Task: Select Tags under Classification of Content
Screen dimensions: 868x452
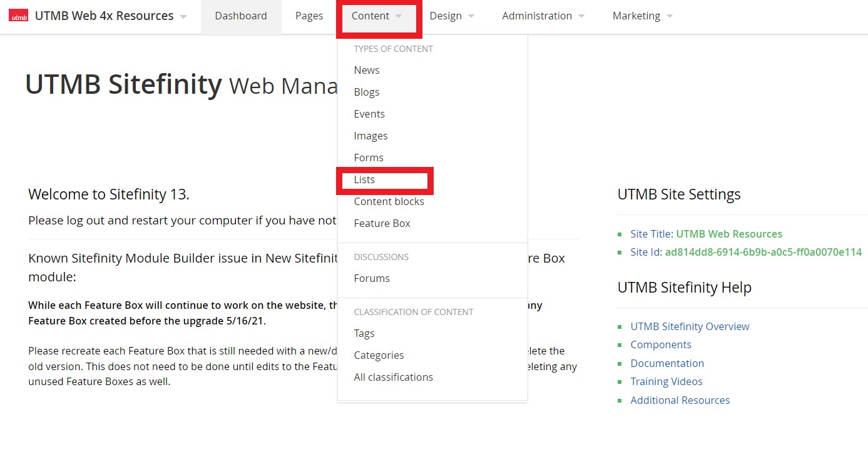Action: [364, 333]
